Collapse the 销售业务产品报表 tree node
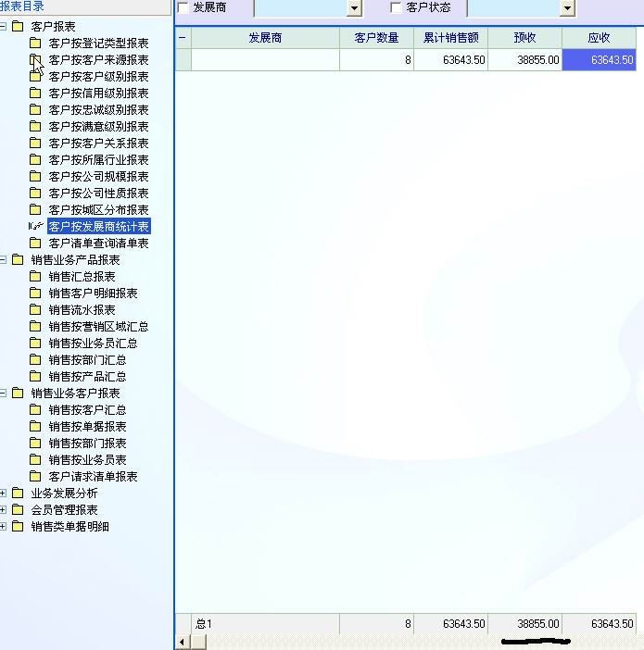Image resolution: width=644 pixels, height=650 pixels. pos(4,260)
